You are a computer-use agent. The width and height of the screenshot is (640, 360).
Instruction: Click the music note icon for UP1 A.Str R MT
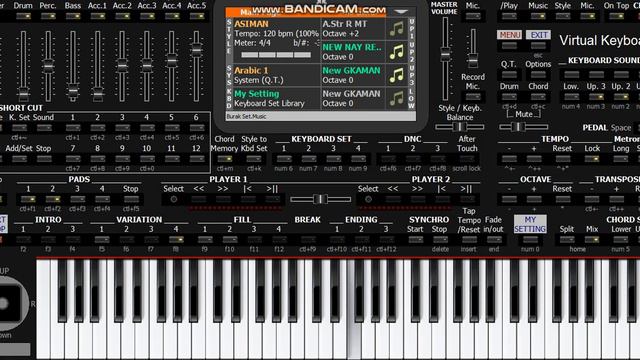pos(396,29)
